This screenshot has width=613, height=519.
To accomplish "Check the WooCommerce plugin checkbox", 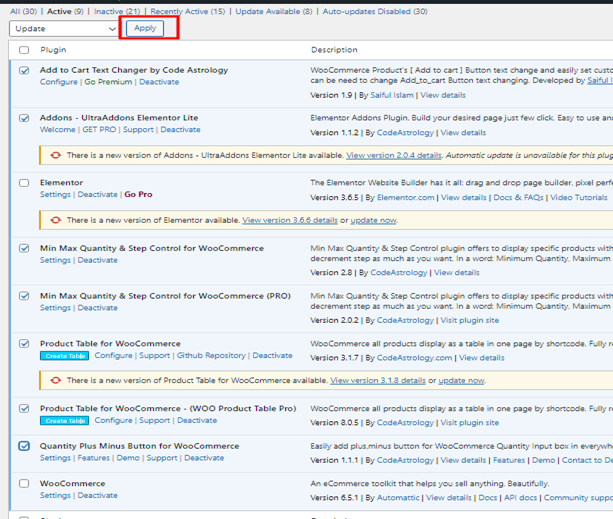I will coord(24,484).
